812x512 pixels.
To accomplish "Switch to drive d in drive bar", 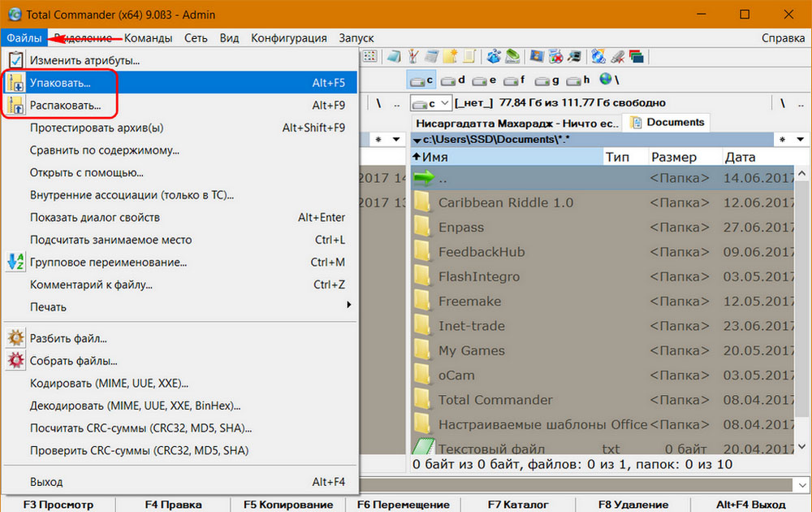I will 453,80.
